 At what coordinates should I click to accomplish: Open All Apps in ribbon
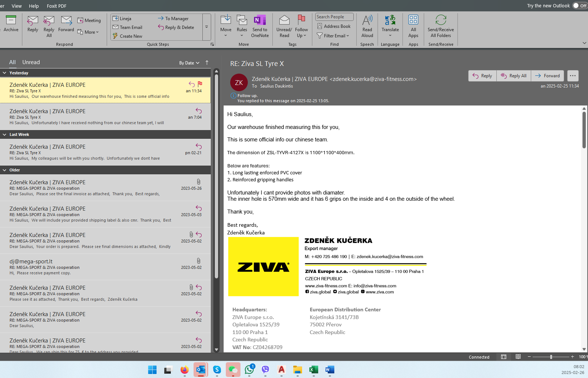413,21
